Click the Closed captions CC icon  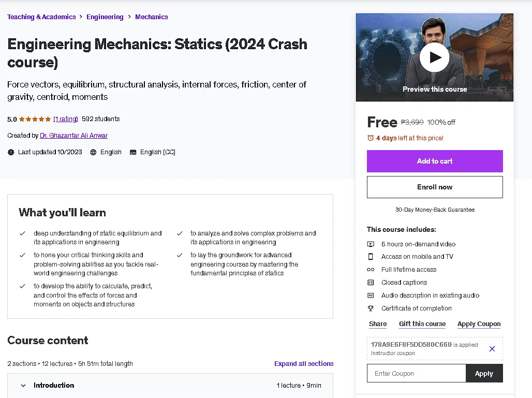click(371, 282)
